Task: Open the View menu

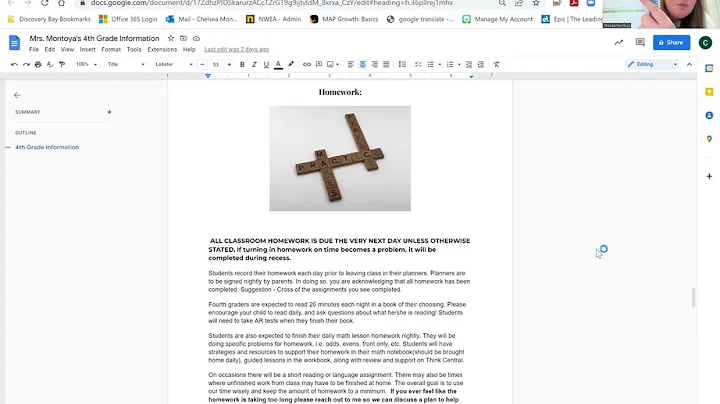Action: click(67, 49)
